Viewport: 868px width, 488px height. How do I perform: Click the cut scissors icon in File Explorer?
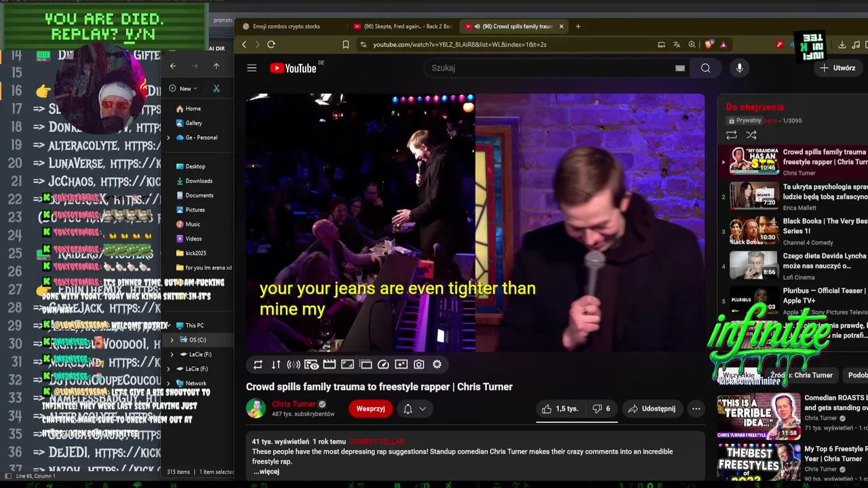(216, 89)
